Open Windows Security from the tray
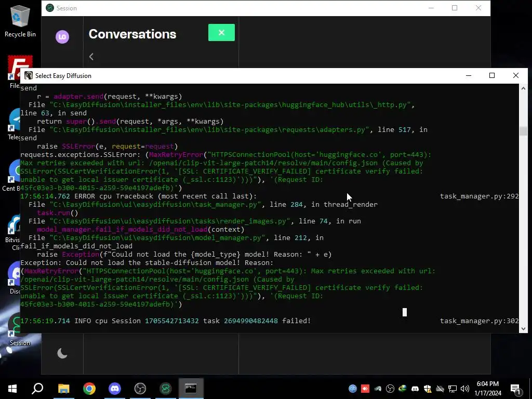The image size is (532, 399). point(428,389)
